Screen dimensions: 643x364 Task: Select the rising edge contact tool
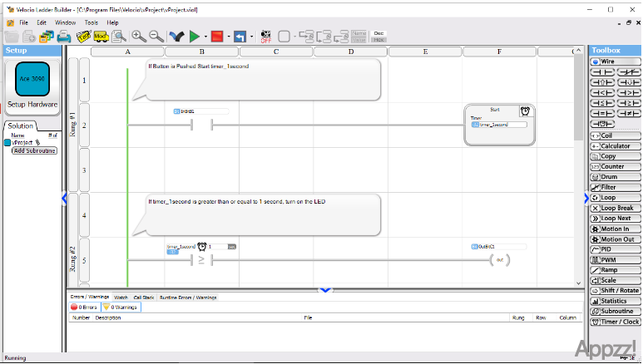click(602, 82)
